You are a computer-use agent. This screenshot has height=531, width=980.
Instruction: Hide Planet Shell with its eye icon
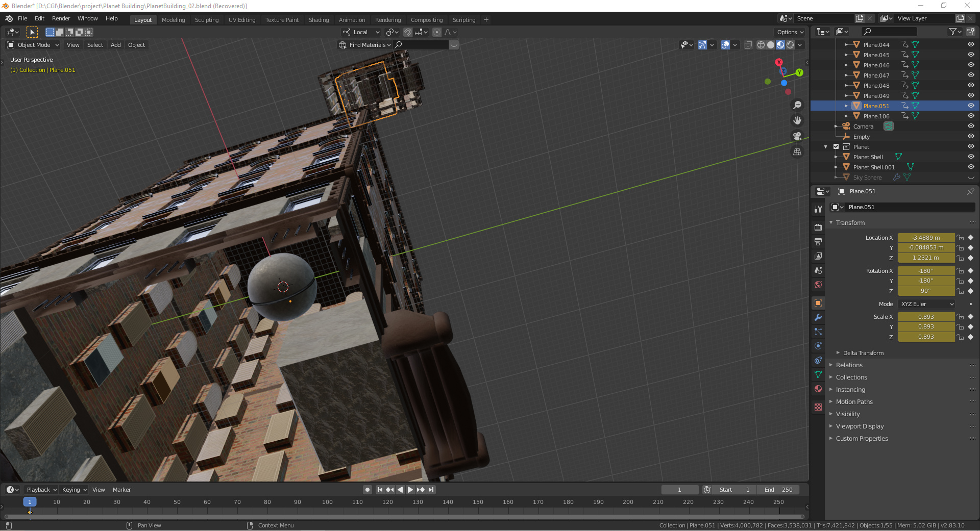pos(971,157)
